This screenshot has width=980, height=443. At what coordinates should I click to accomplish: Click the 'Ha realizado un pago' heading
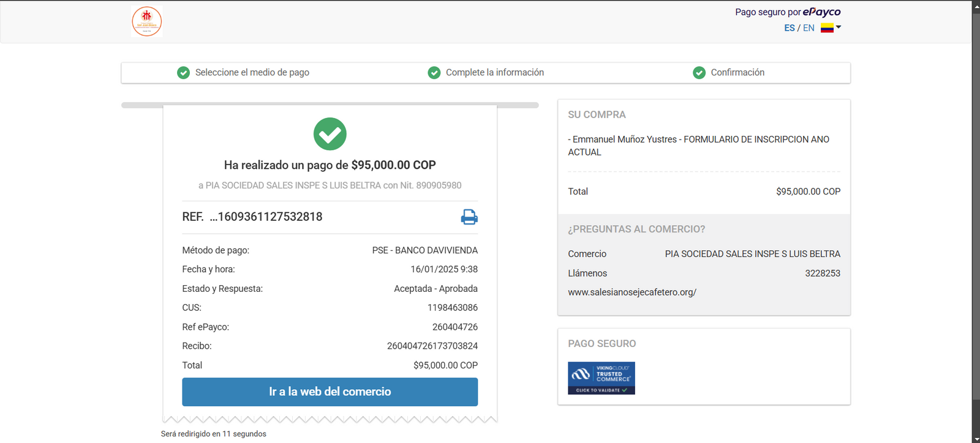click(x=330, y=165)
